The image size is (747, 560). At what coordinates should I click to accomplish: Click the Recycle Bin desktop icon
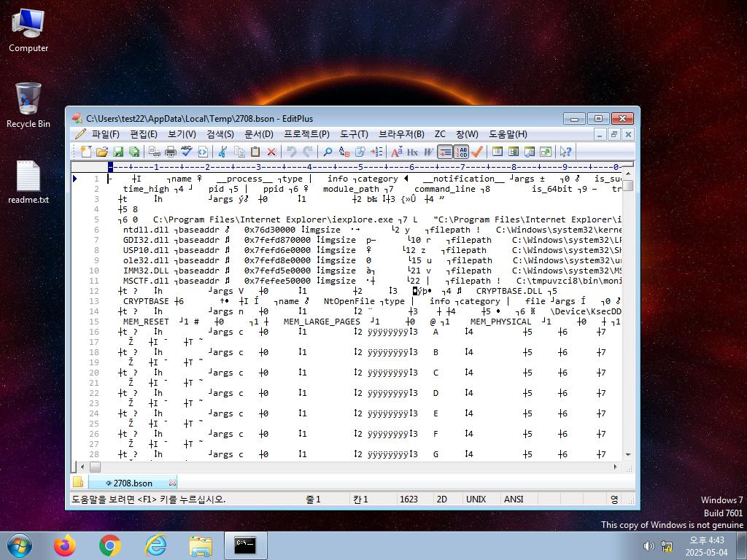pos(28,105)
